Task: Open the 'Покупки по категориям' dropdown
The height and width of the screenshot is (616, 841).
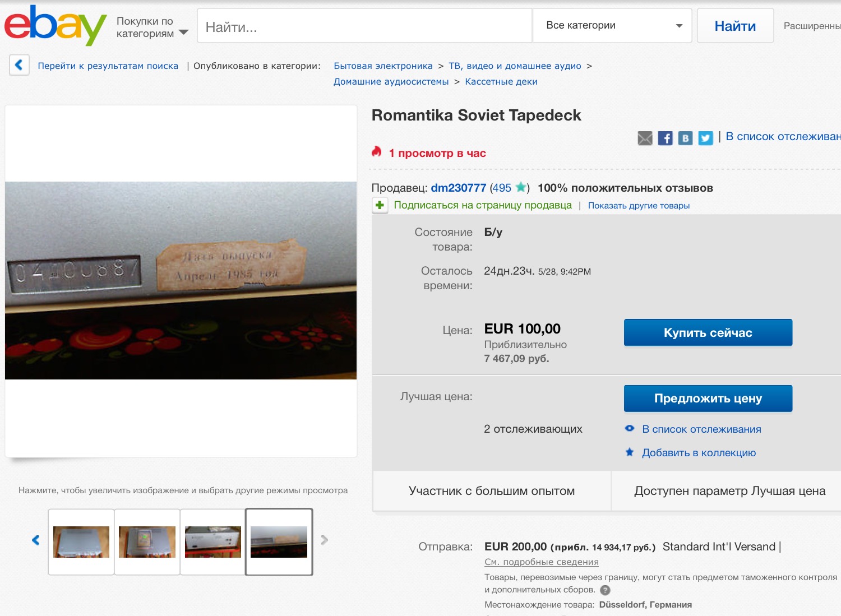Action: tap(152, 27)
